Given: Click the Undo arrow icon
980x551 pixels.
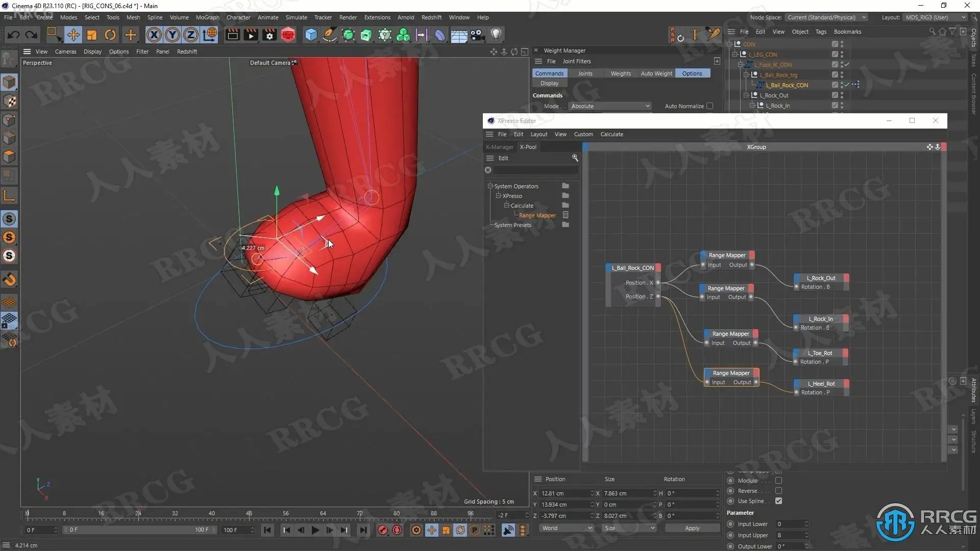Looking at the screenshot, I should pyautogui.click(x=14, y=35).
